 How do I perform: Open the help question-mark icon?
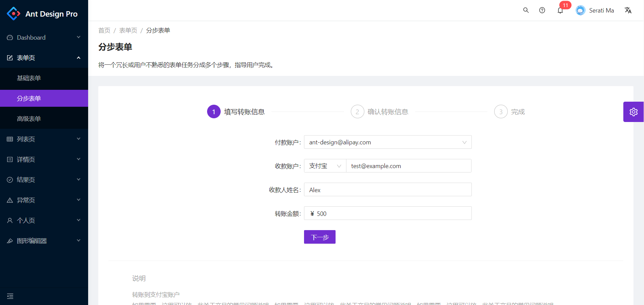pyautogui.click(x=542, y=10)
